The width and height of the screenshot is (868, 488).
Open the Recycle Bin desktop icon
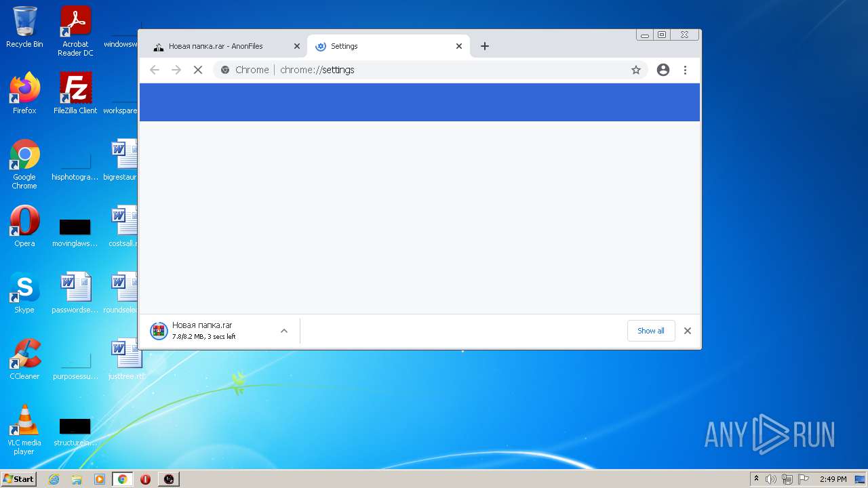click(x=24, y=27)
